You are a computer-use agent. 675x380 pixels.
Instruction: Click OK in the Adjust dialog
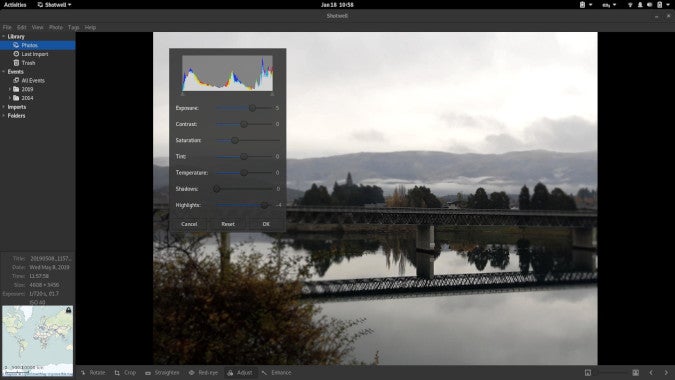(266, 224)
